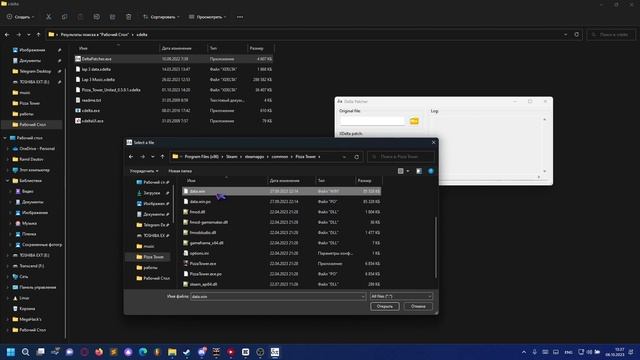
Task: Refresh the Explorer address bar
Action: [577, 35]
